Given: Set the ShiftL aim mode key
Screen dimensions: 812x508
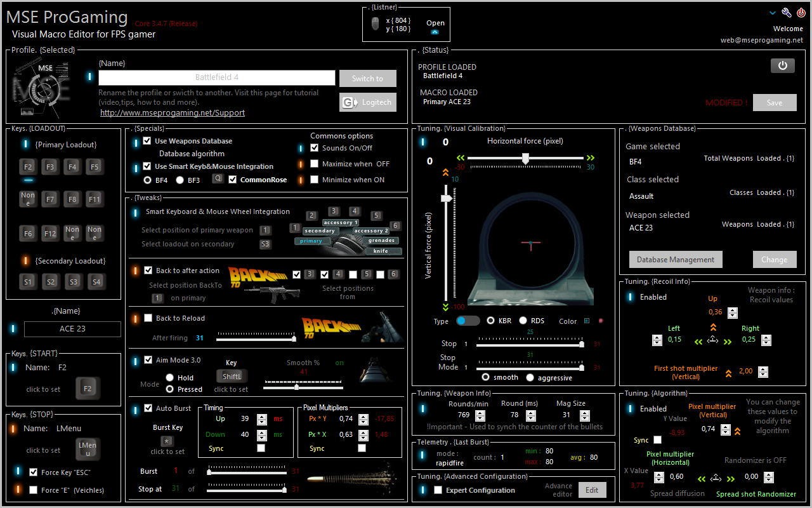Looking at the screenshot, I should pyautogui.click(x=232, y=377).
